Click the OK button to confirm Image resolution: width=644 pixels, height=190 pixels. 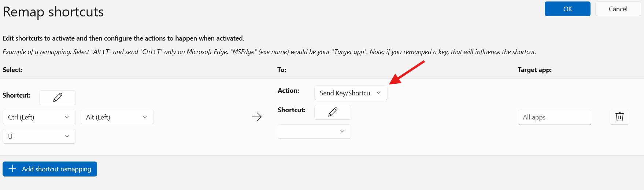tap(567, 9)
